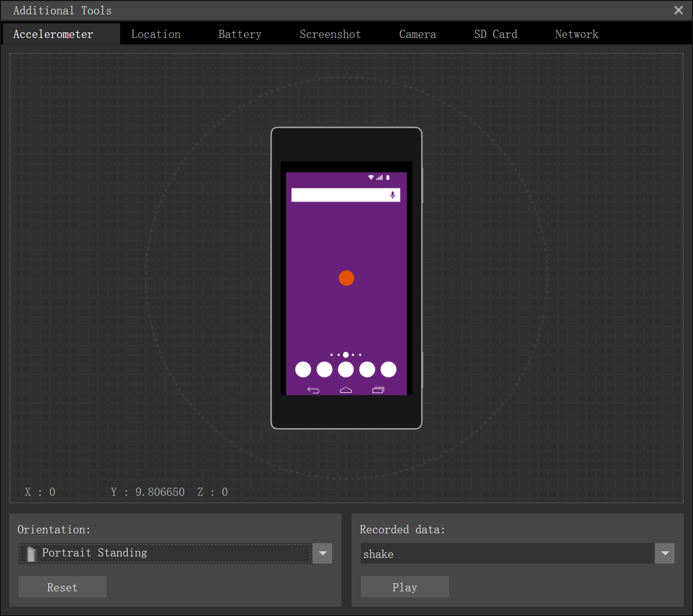Click the signal bars icon on phone preview
Screen dimensions: 693x616
click(x=379, y=178)
